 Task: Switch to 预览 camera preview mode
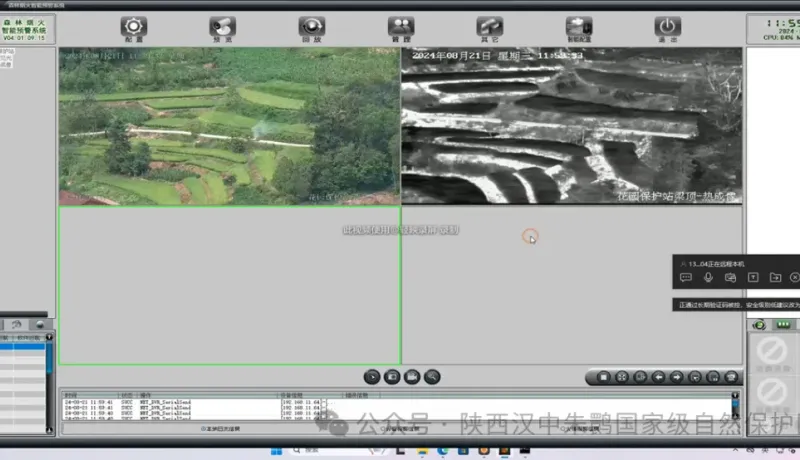pyautogui.click(x=222, y=27)
